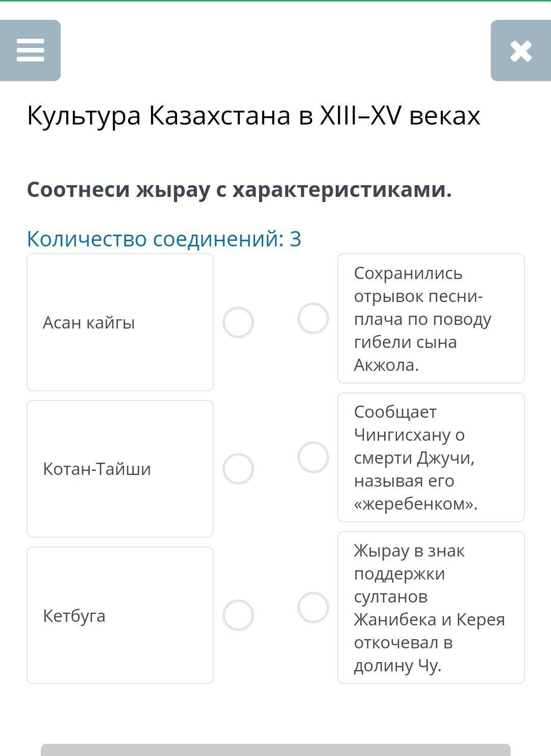Select the circle beside 'Котан-Тайши'

[238, 469]
